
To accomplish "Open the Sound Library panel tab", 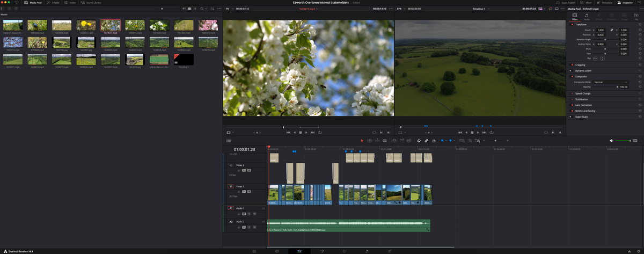I will 92,3.
